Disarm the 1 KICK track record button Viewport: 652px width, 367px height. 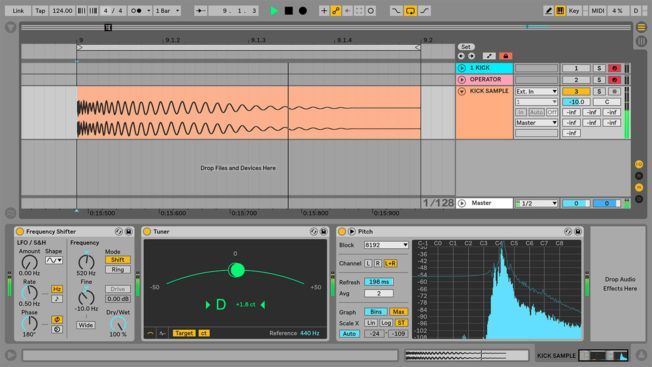click(615, 68)
